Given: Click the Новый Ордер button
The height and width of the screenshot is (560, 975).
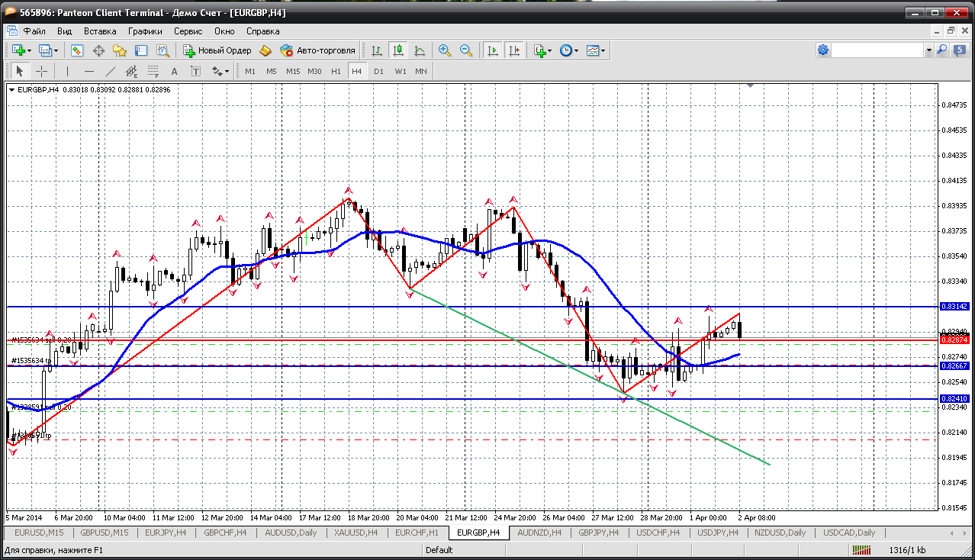Looking at the screenshot, I should (217, 50).
